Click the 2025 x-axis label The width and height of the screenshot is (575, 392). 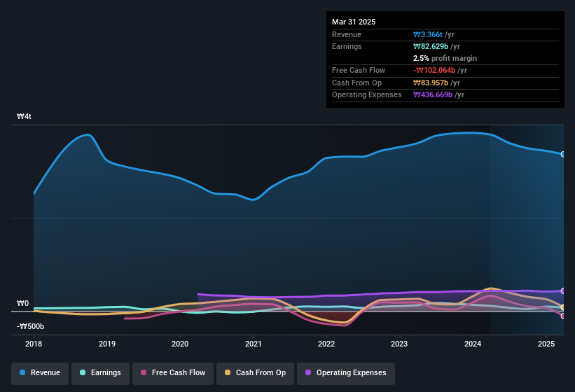tap(546, 344)
